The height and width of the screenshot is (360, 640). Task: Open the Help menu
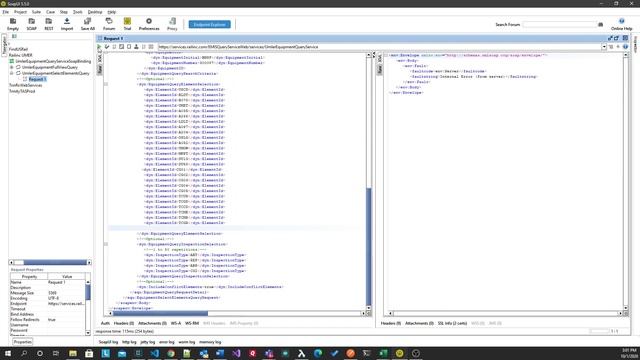(111, 12)
